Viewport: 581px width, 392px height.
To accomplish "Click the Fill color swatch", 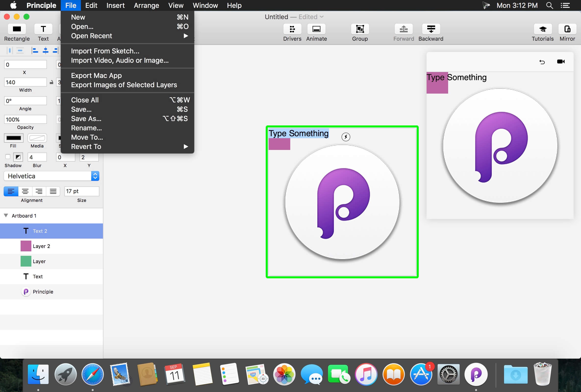I will tap(13, 138).
